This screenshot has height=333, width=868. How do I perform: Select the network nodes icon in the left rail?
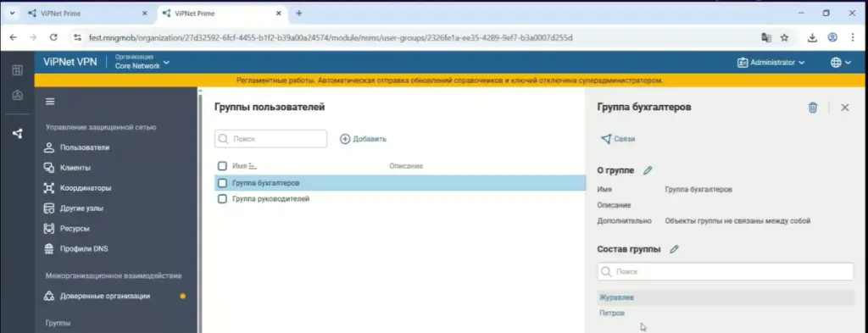[17, 133]
